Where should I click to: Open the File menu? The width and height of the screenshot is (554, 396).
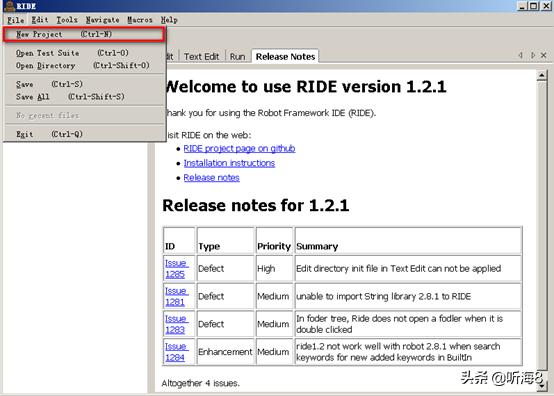tap(16, 20)
